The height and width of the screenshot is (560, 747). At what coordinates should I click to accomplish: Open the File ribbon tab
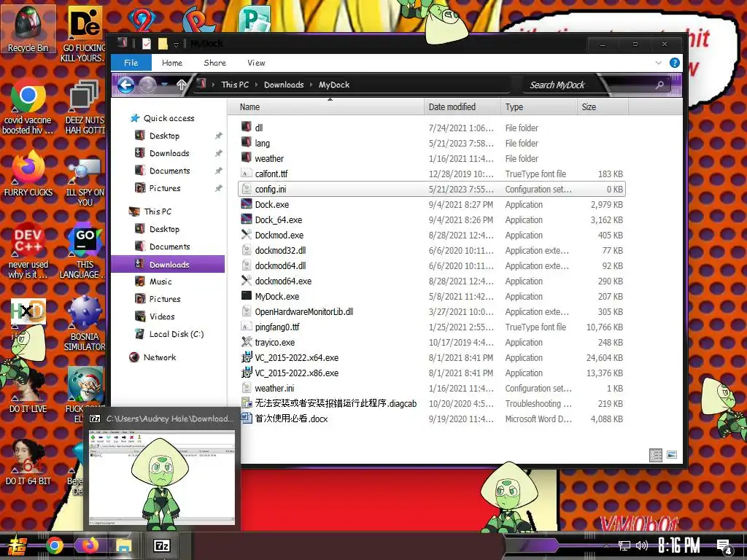[131, 63]
